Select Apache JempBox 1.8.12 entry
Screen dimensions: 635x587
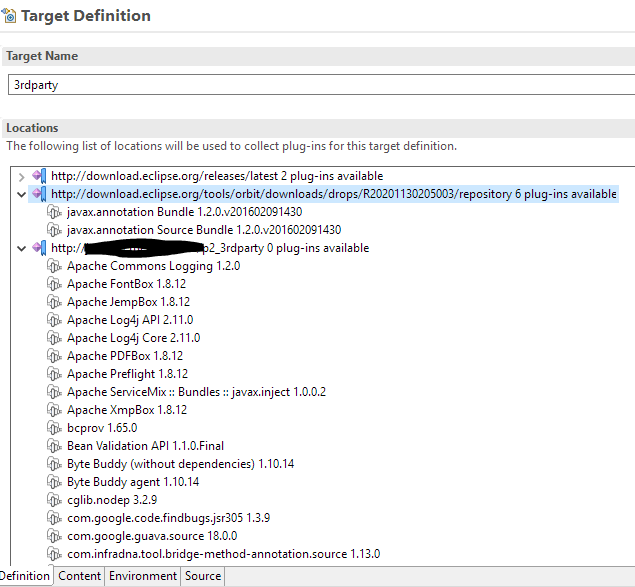(x=128, y=302)
